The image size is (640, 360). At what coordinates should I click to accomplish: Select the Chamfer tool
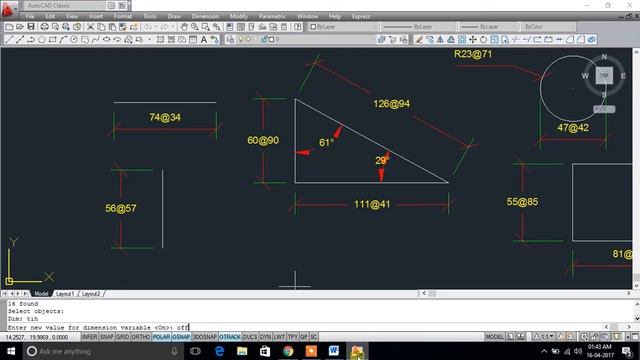(x=570, y=40)
